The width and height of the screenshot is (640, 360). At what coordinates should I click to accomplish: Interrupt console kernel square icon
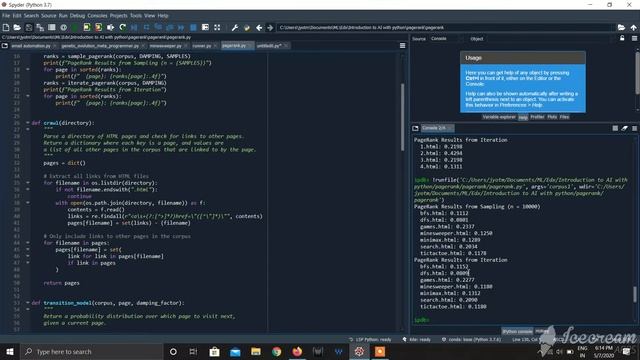click(x=615, y=128)
